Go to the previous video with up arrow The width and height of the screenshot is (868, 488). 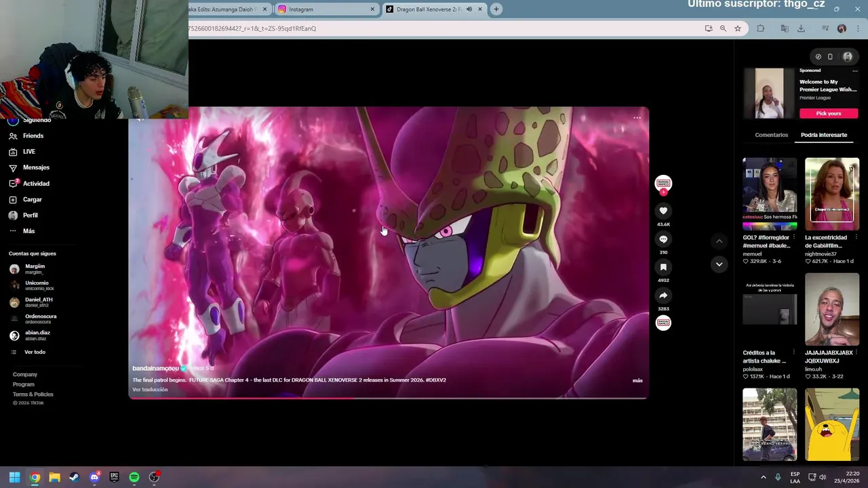click(719, 241)
